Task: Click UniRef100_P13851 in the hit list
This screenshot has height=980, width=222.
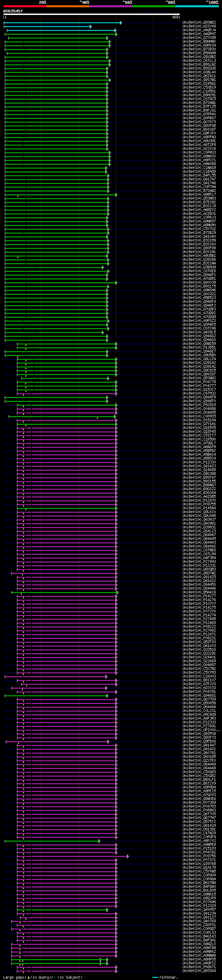Action: [x=199, y=347]
